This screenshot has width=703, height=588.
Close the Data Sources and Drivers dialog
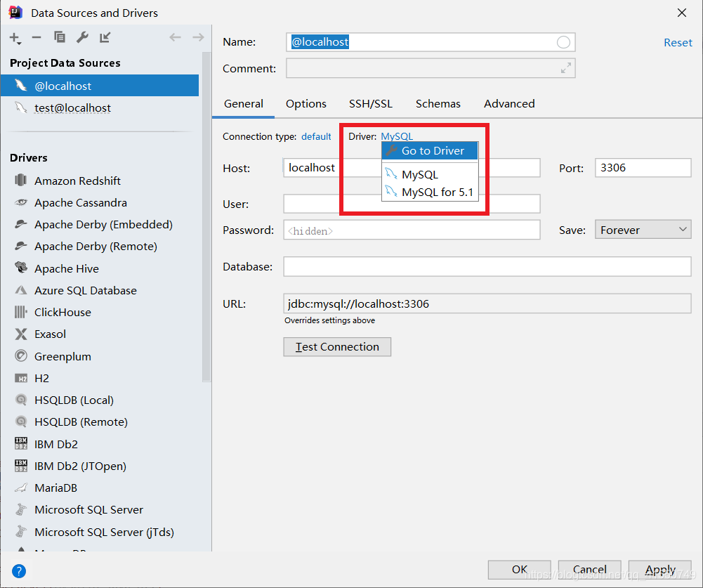click(681, 13)
